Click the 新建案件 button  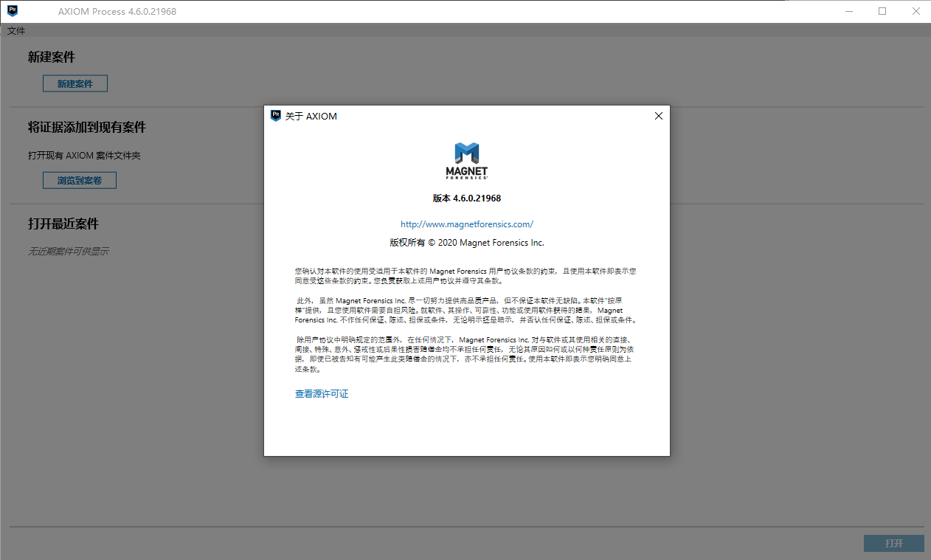[x=74, y=83]
